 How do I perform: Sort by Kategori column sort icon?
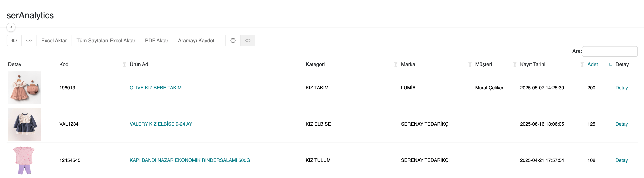click(396, 65)
